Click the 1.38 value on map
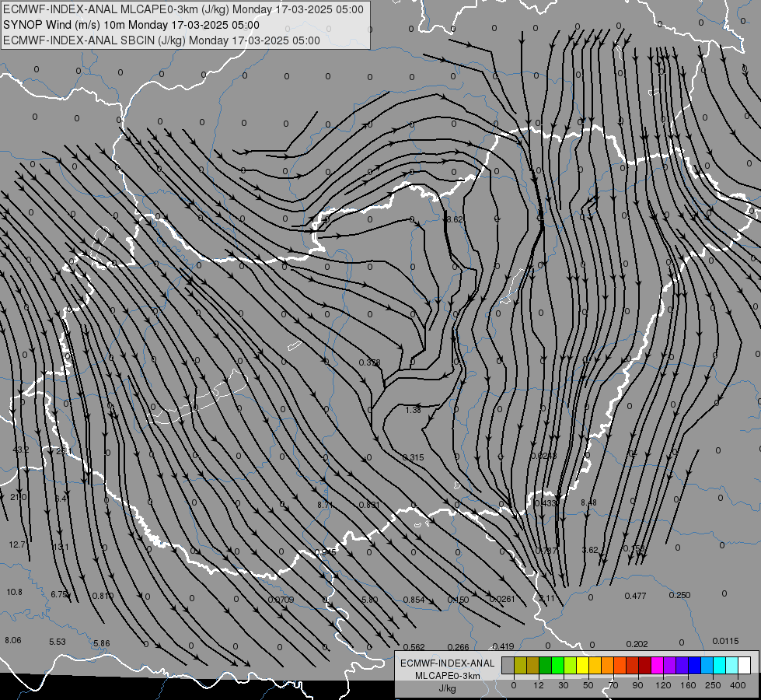 413,411
